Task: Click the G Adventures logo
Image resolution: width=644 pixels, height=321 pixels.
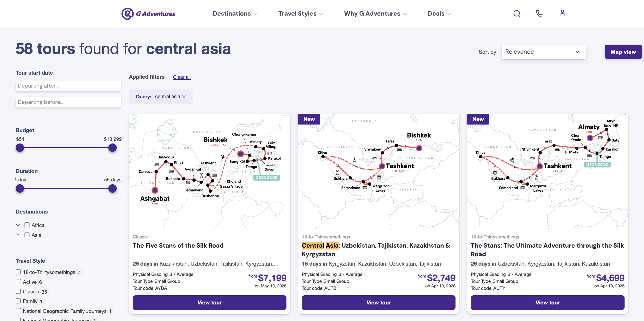Action: pos(148,13)
